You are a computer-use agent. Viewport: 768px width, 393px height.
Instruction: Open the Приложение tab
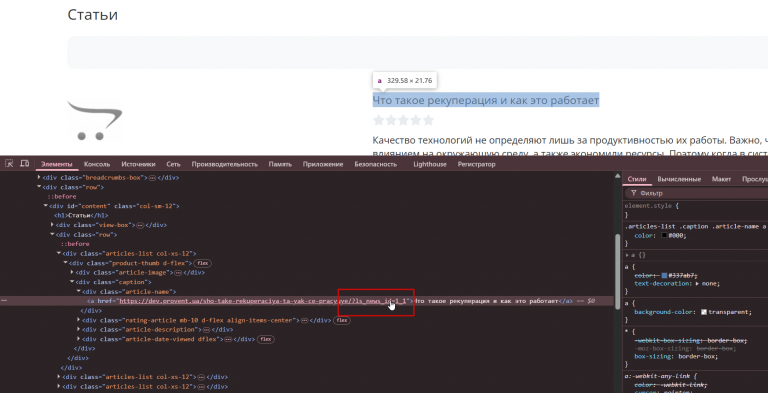[x=323, y=164]
